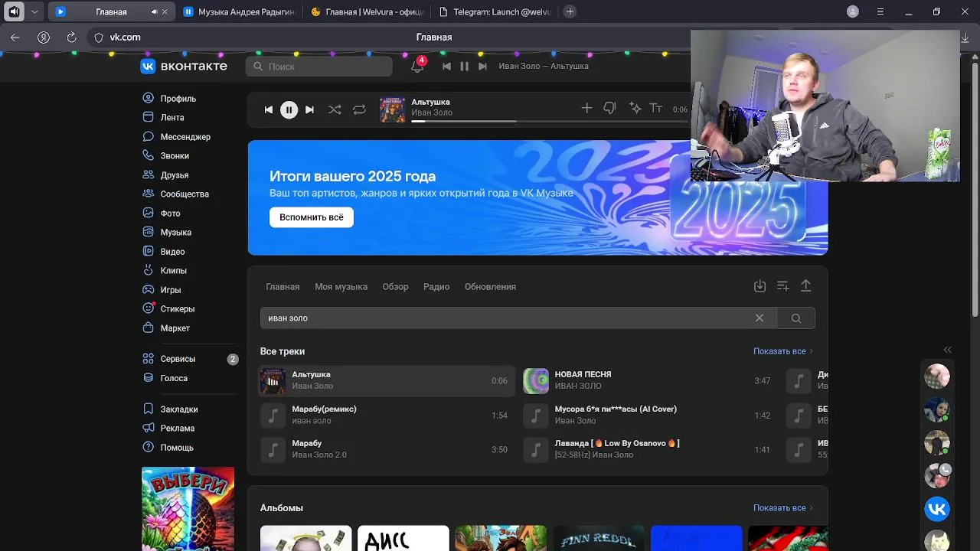This screenshot has height=551, width=980.
Task: Switch to the Радио tab
Action: click(436, 287)
